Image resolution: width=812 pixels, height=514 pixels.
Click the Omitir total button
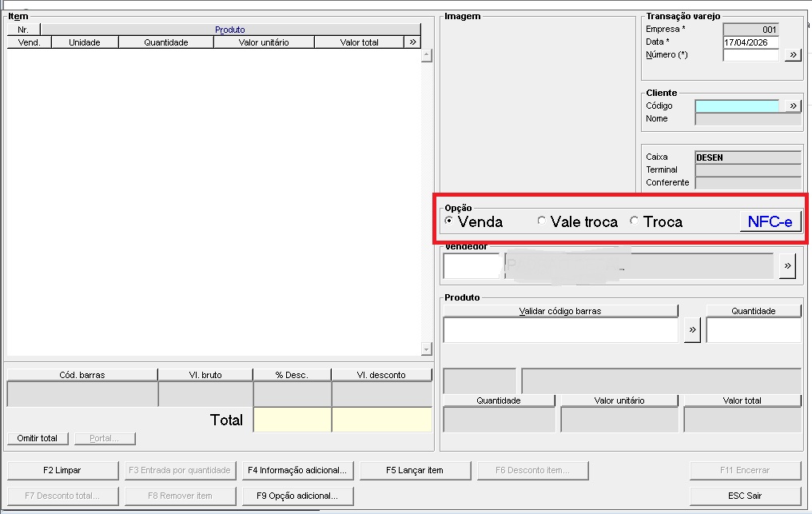[x=38, y=438]
